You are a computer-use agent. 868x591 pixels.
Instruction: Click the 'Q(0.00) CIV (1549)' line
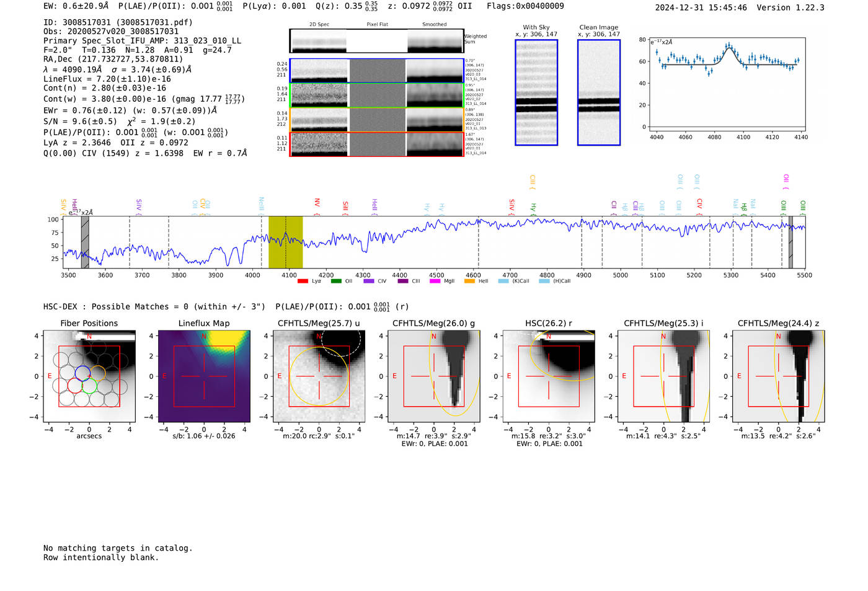(x=145, y=153)
